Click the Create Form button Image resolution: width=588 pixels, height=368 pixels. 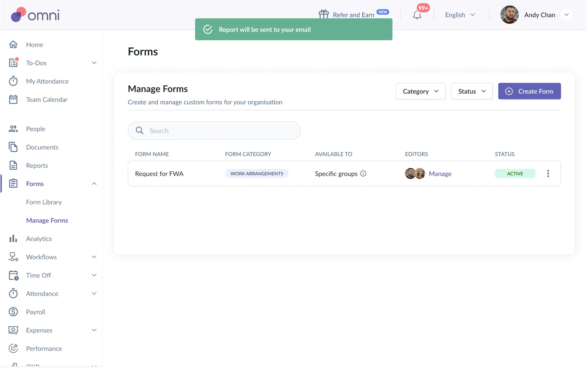tap(529, 91)
